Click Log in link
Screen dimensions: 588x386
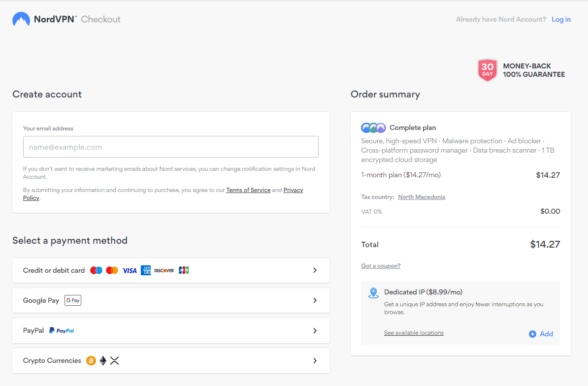tap(561, 20)
